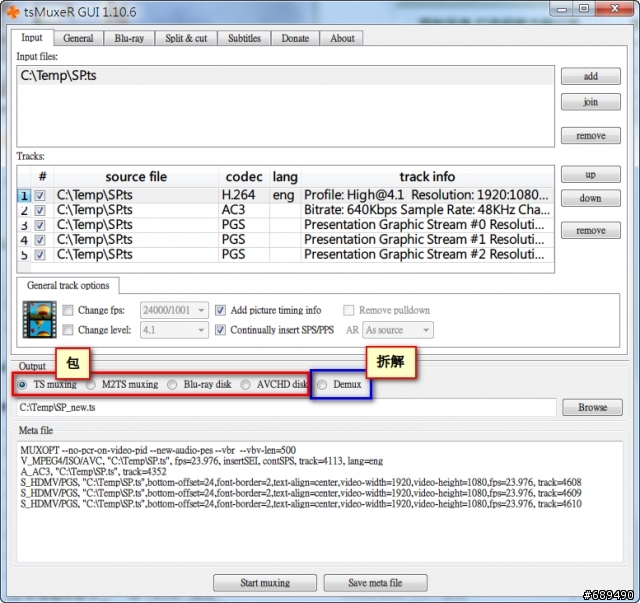The height and width of the screenshot is (603, 640).
Task: Minimize the tsMuxeR window
Action: tap(562, 9)
